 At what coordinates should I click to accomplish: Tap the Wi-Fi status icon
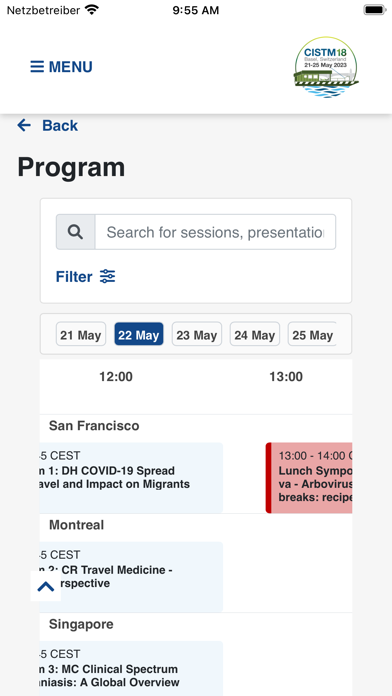(92, 10)
